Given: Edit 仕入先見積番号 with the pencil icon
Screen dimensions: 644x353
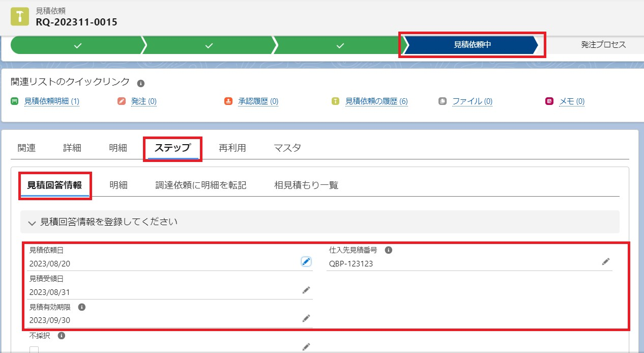Looking at the screenshot, I should click(605, 261).
